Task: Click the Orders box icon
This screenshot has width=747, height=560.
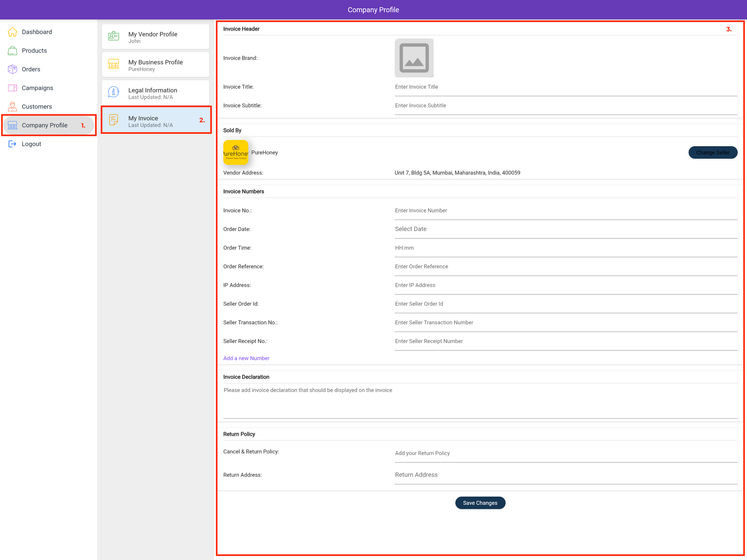Action: pyautogui.click(x=12, y=69)
